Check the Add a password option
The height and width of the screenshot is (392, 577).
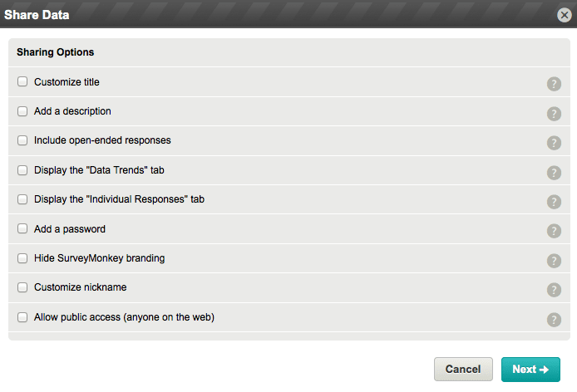click(22, 228)
